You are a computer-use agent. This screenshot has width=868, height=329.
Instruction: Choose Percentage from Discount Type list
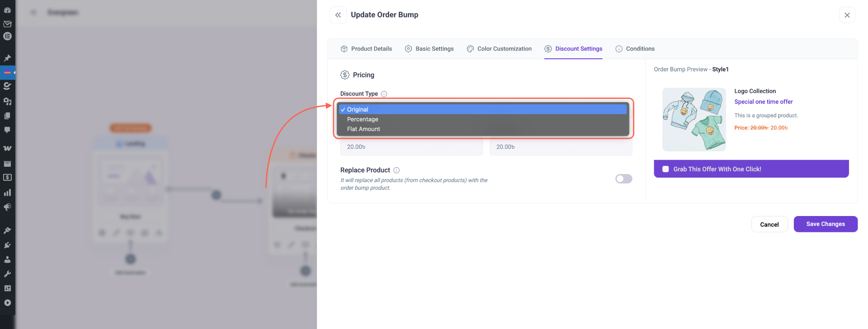pyautogui.click(x=363, y=119)
